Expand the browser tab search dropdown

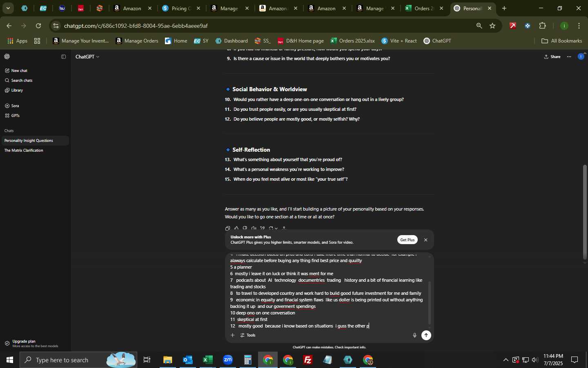coord(8,8)
